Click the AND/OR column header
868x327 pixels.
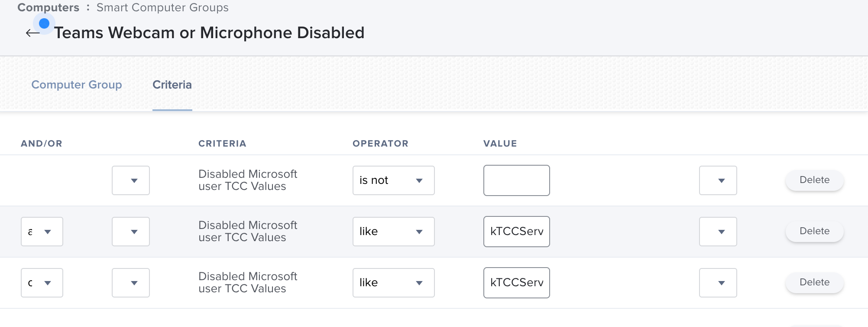click(x=42, y=144)
